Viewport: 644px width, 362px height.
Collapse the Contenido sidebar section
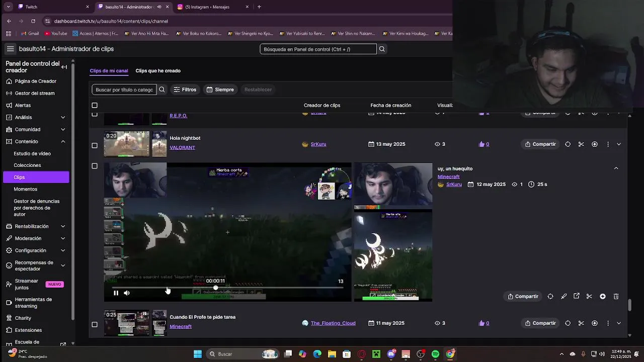[63, 141]
